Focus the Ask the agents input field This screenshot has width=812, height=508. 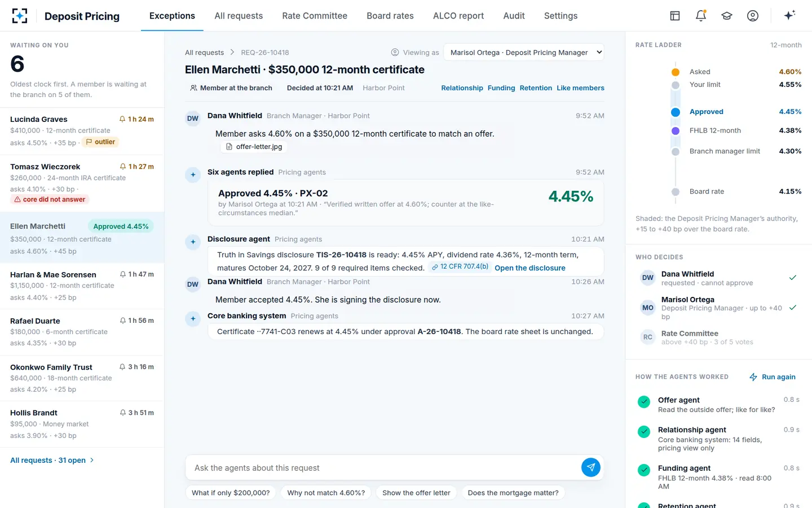[383, 468]
